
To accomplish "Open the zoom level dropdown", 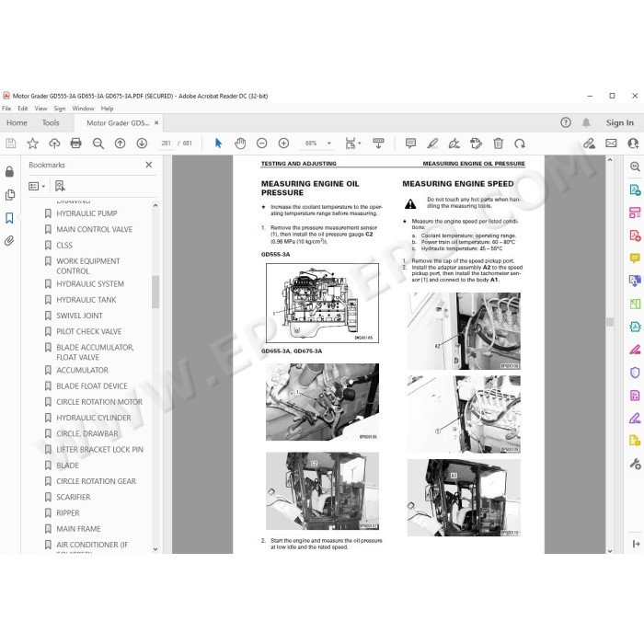I will pos(329,144).
